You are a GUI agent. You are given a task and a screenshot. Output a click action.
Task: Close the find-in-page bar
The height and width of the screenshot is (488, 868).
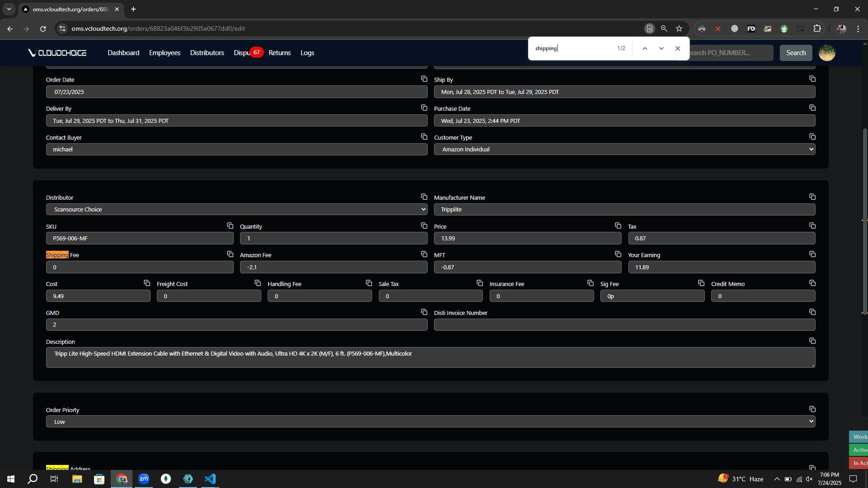678,48
